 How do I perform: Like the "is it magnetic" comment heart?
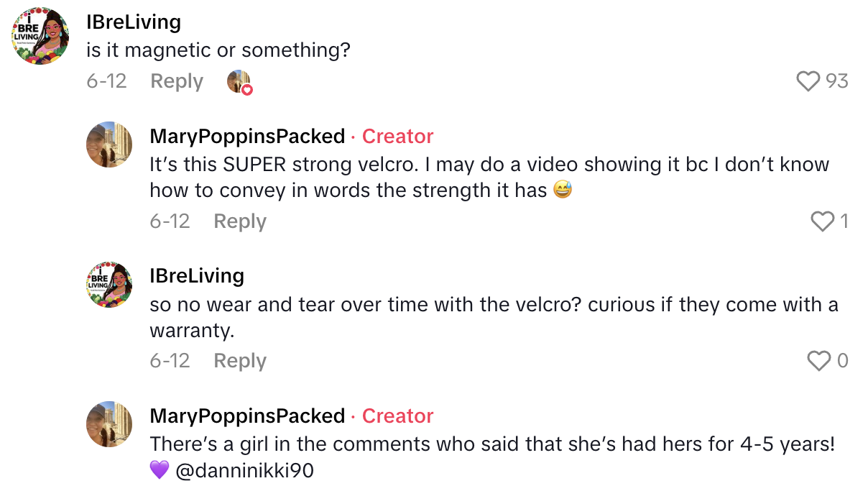tap(808, 81)
